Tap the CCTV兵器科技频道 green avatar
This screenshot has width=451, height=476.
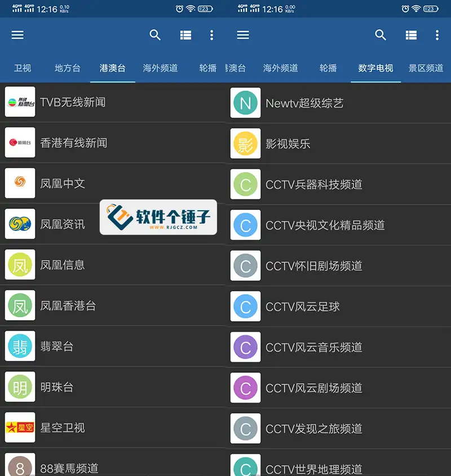coord(246,184)
